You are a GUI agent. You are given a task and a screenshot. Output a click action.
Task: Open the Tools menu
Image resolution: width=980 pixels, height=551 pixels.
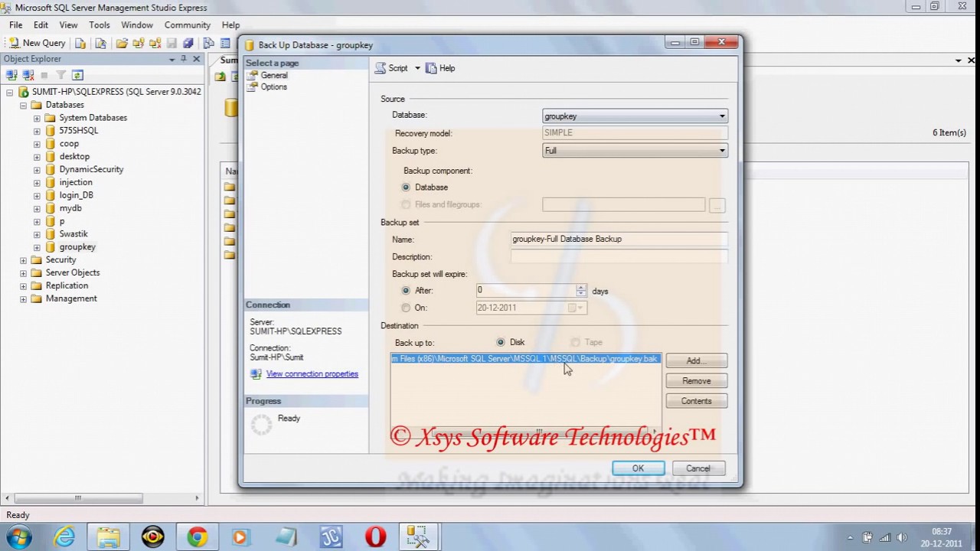(x=100, y=25)
